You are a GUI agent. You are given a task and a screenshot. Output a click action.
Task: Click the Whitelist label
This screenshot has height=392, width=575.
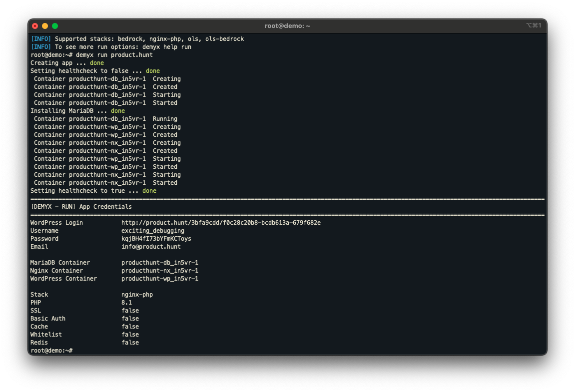coord(46,335)
